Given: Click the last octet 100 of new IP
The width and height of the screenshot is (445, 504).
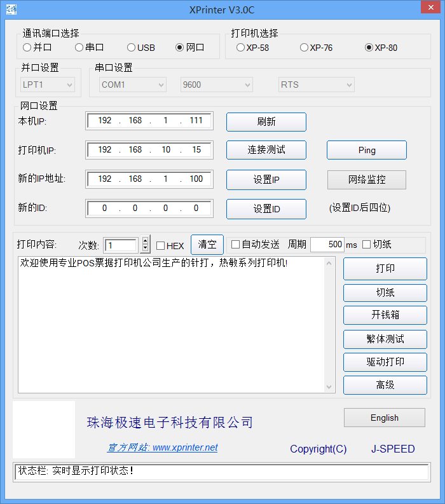Looking at the screenshot, I should tap(196, 179).
